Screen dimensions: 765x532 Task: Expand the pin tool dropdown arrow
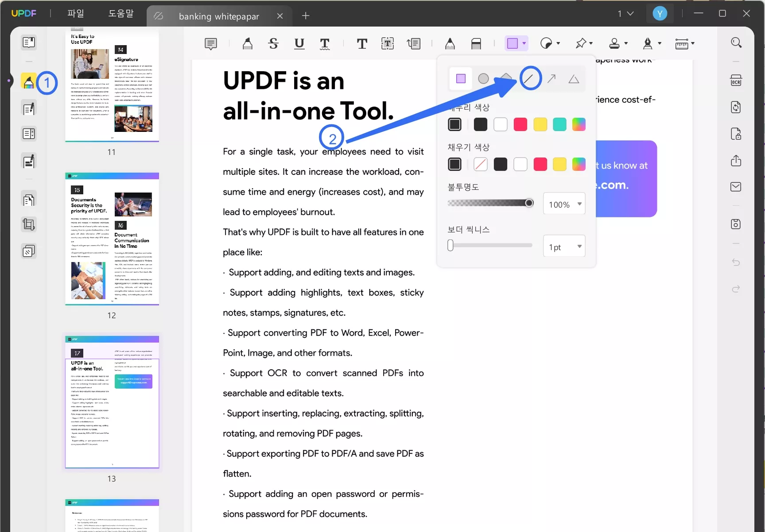591,43
